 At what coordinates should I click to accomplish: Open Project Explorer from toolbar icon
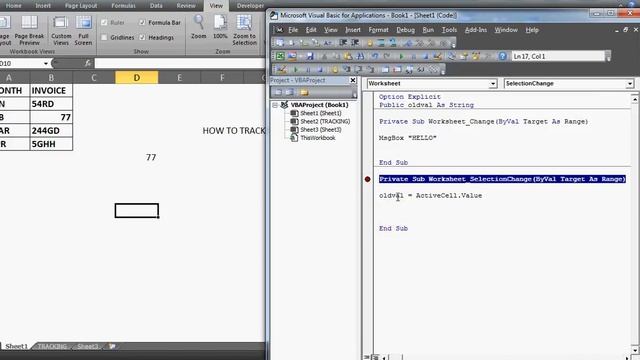[x=451, y=56]
